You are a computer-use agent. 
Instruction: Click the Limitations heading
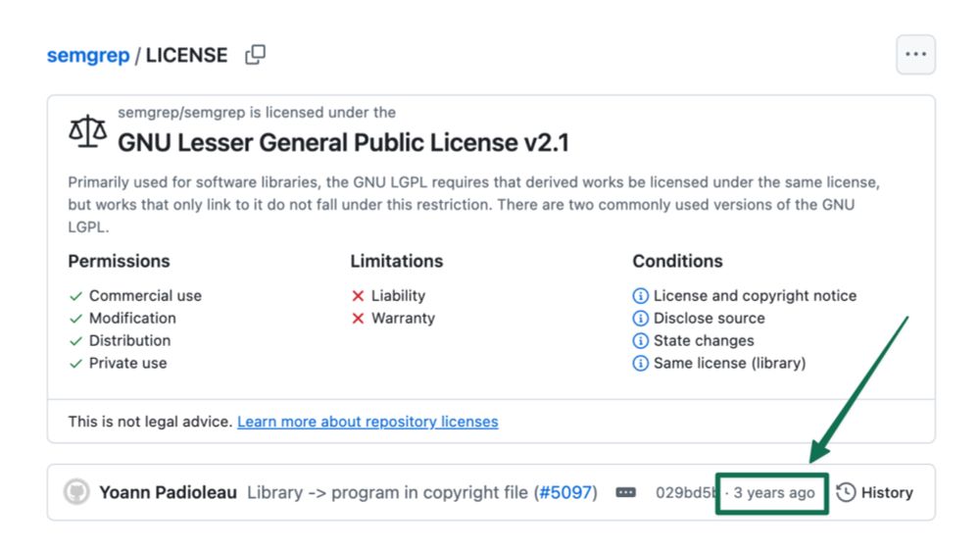pyautogui.click(x=396, y=262)
